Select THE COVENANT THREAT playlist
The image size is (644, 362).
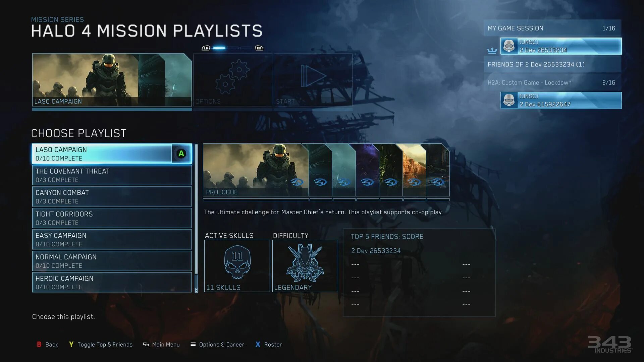pyautogui.click(x=111, y=175)
